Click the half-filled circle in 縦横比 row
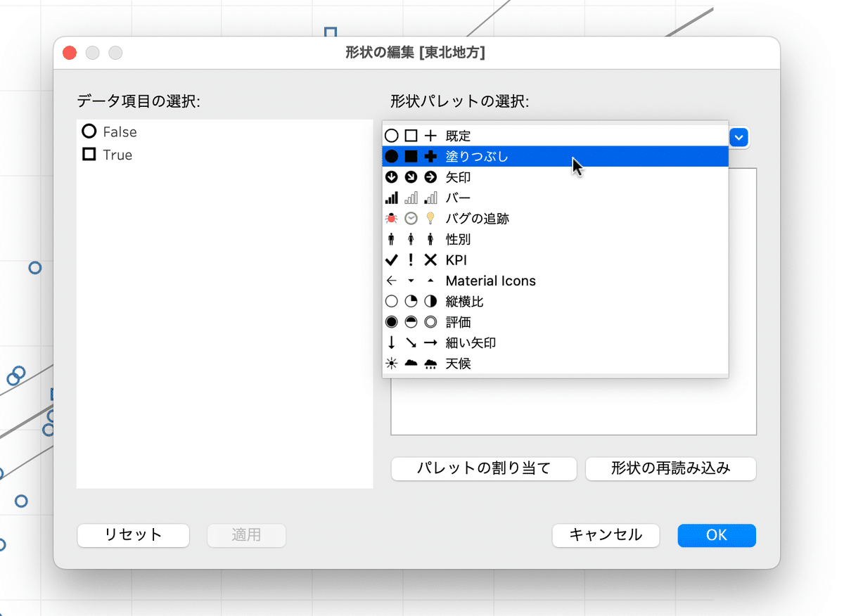 [x=430, y=302]
